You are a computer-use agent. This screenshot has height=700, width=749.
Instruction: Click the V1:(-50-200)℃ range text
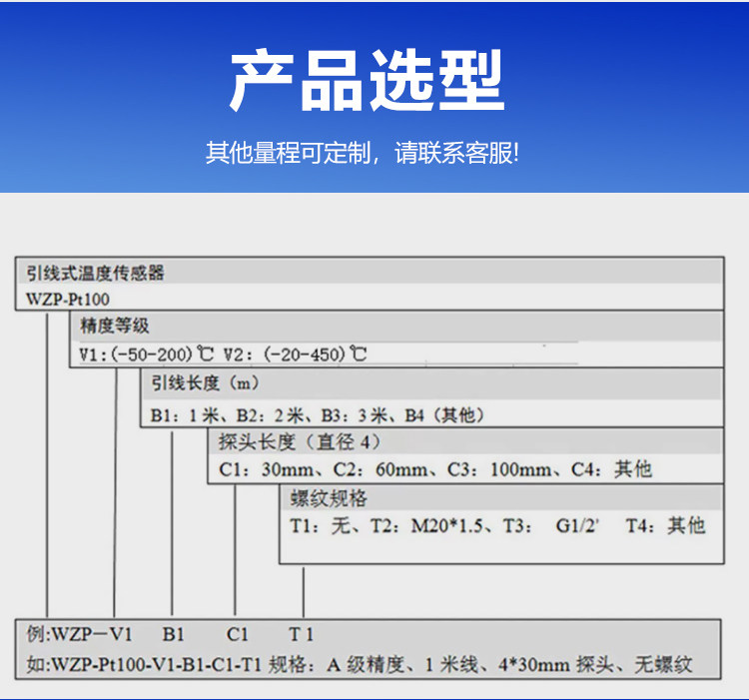click(147, 354)
